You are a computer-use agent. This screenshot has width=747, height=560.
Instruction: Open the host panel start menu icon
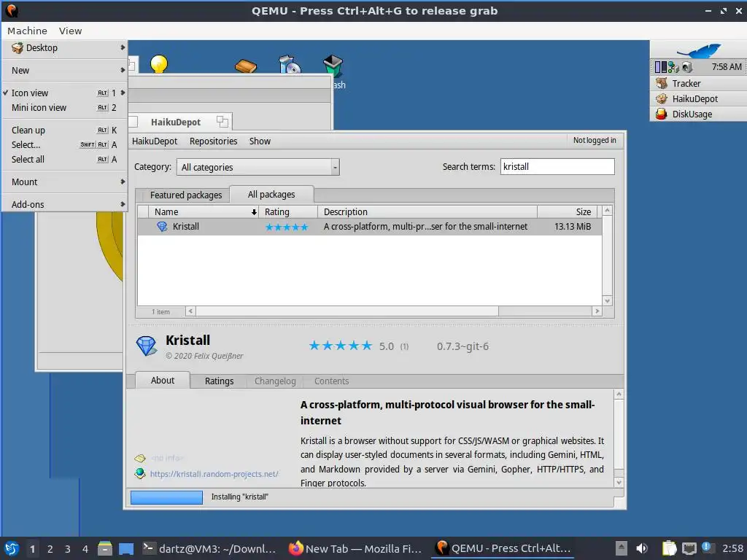pos(12,548)
